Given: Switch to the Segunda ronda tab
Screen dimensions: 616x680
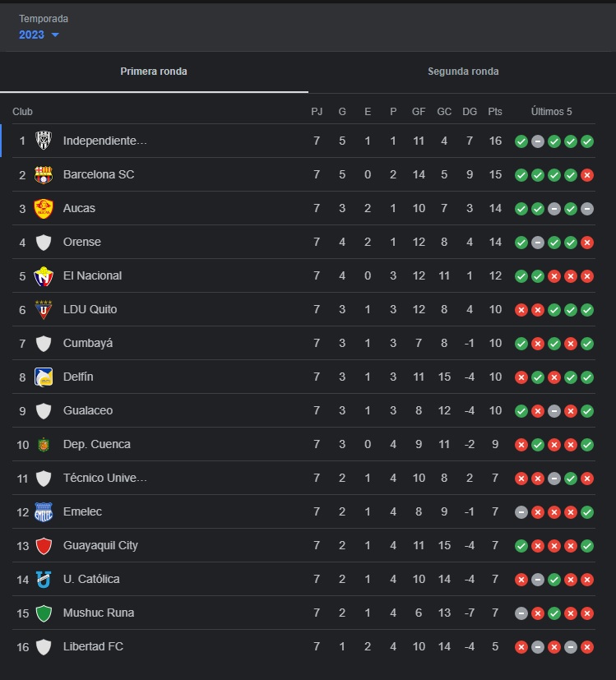Looking at the screenshot, I should click(462, 72).
